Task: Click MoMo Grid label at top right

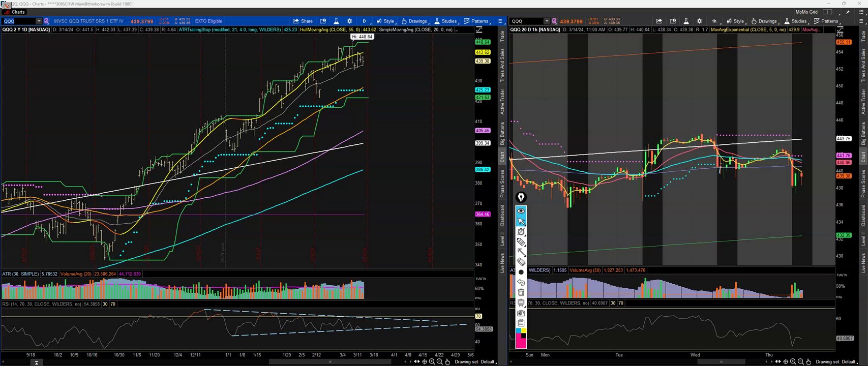Action: (806, 12)
